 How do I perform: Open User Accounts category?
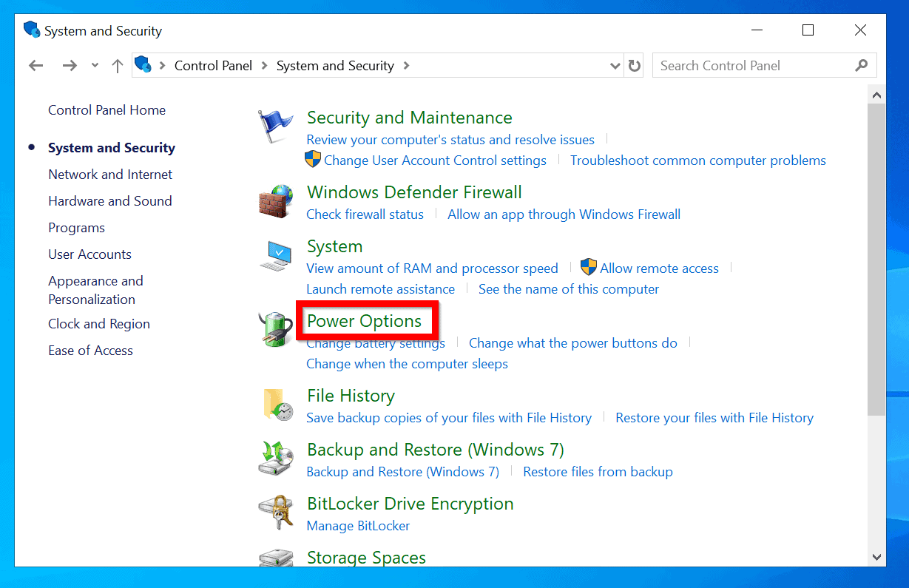click(90, 254)
